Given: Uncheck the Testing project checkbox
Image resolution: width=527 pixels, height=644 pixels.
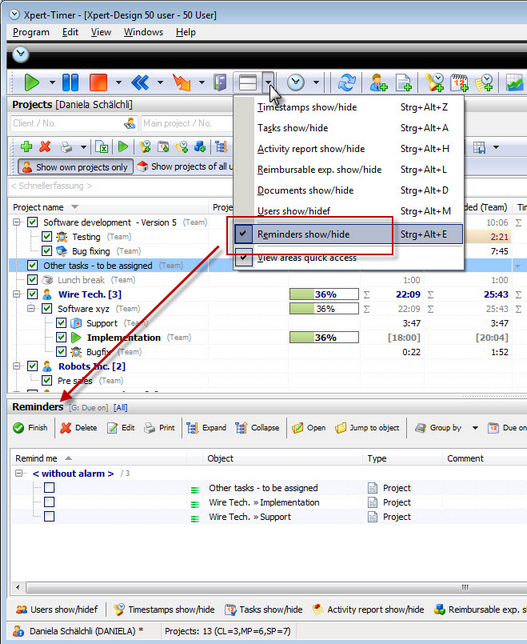Looking at the screenshot, I should coord(47,237).
